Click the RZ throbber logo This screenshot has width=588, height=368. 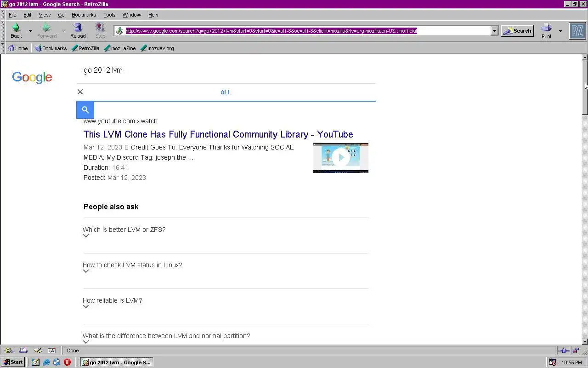pos(577,31)
